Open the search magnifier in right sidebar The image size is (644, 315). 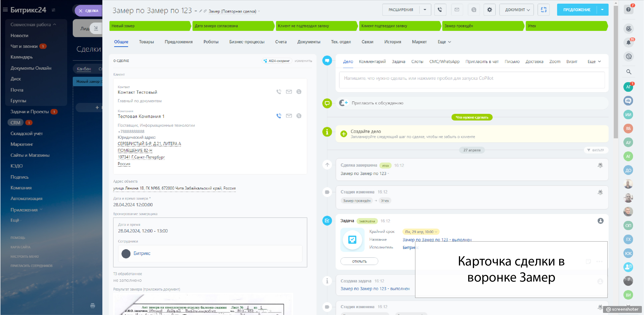[629, 72]
